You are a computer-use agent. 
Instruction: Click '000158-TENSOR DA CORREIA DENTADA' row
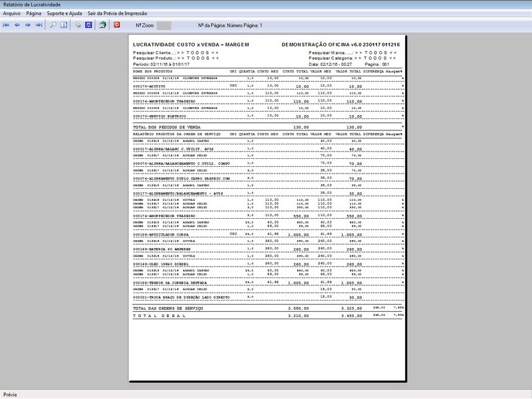point(268,283)
